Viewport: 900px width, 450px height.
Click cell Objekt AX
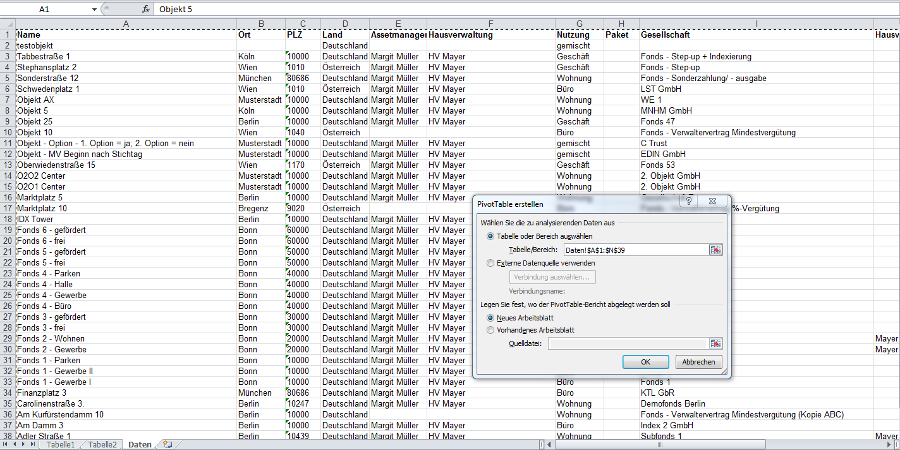point(126,100)
